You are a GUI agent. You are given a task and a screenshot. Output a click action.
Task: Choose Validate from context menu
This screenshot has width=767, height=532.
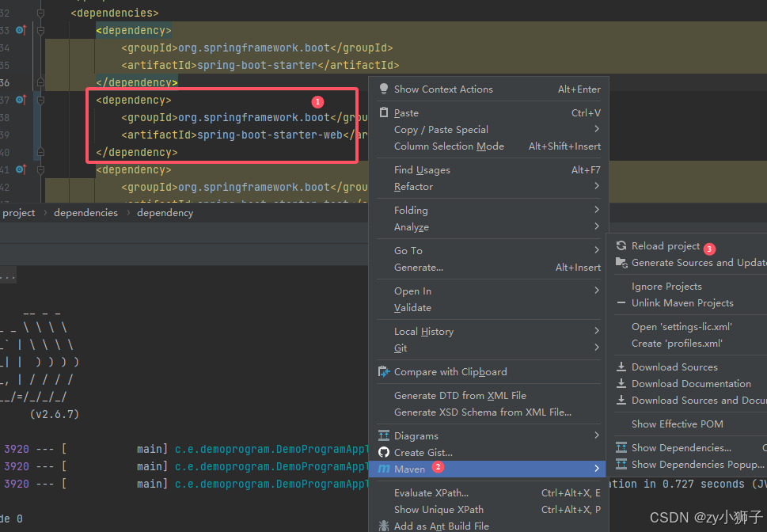(x=488, y=307)
